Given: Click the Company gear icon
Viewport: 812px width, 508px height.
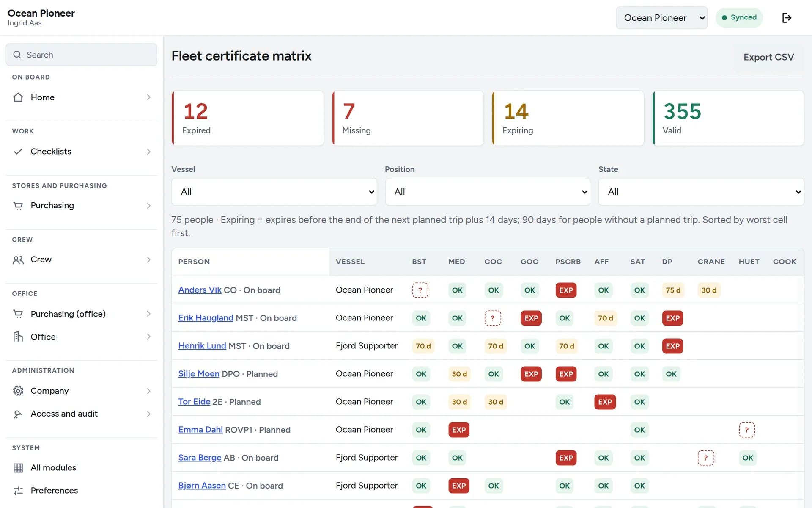Looking at the screenshot, I should (x=18, y=391).
